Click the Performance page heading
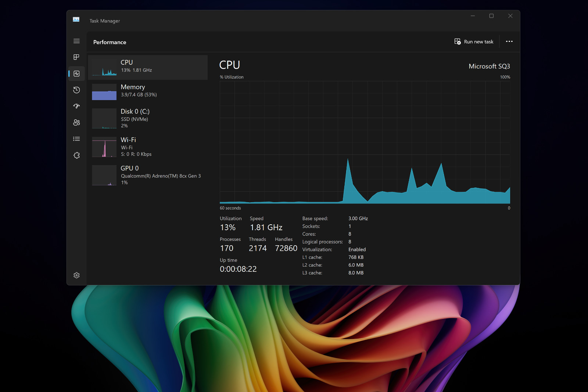Screen dimensions: 588x392 coord(110,42)
